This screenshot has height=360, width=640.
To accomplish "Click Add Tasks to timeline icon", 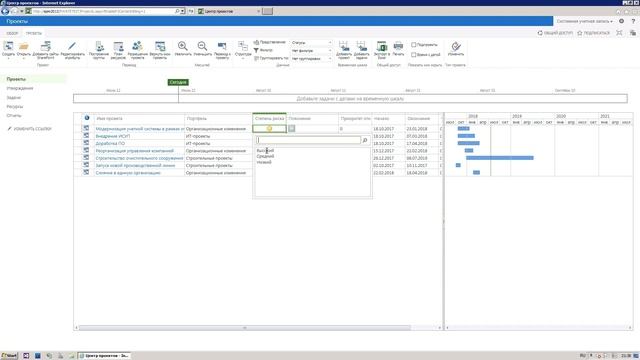I will click(361, 49).
